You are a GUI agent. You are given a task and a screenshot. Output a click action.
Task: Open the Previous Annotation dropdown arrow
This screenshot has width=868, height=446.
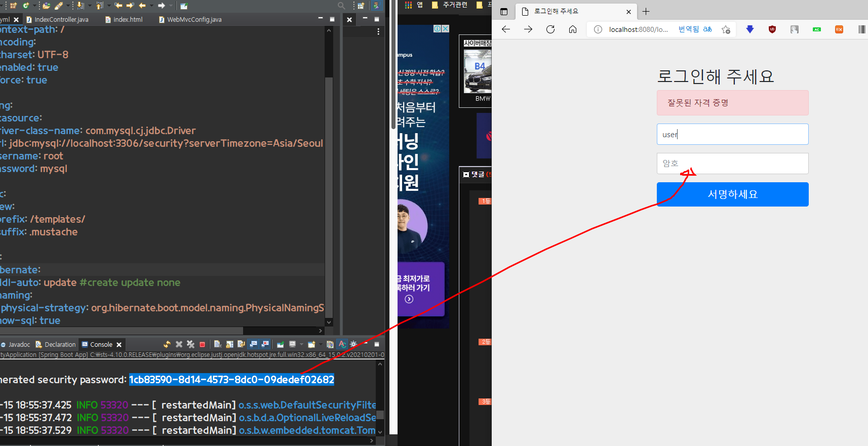(x=109, y=6)
